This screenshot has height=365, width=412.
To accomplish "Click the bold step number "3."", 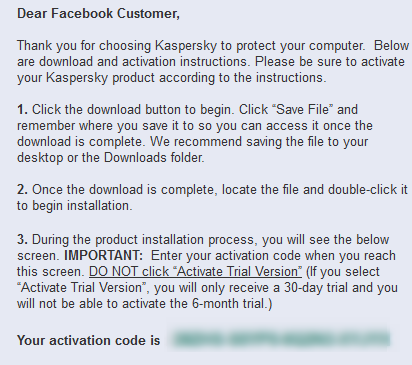I will (x=22, y=240).
